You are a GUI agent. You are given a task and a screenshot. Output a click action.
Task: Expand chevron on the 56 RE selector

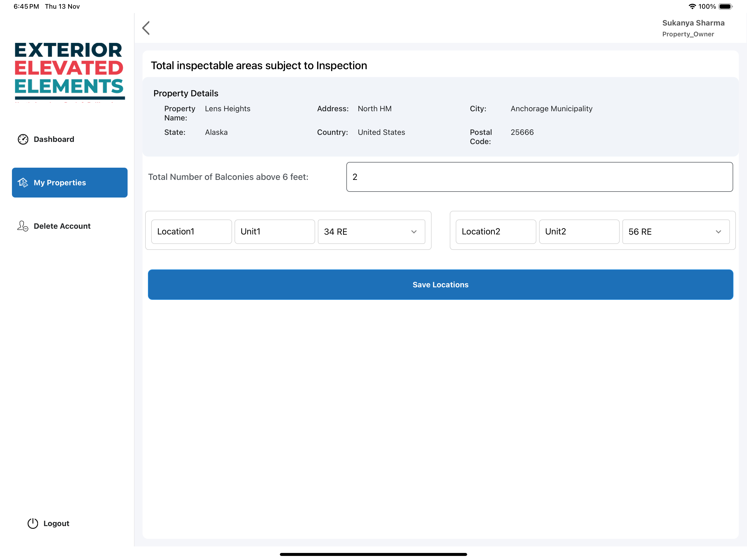pos(718,232)
